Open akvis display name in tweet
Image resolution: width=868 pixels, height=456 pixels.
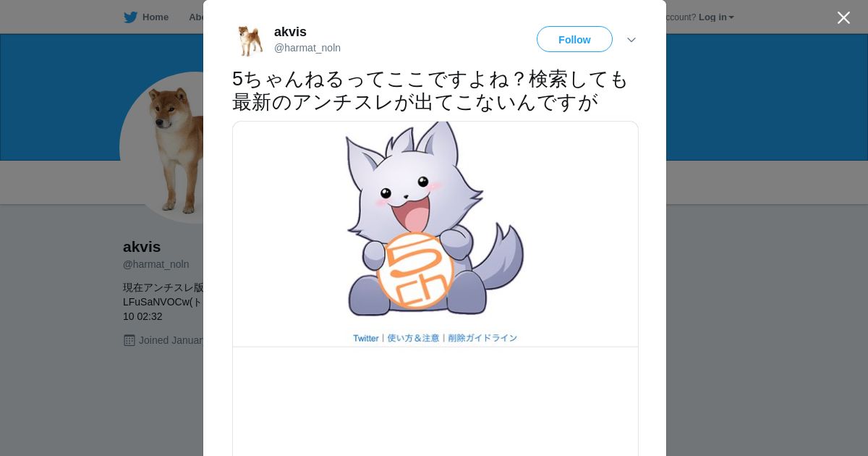point(290,32)
